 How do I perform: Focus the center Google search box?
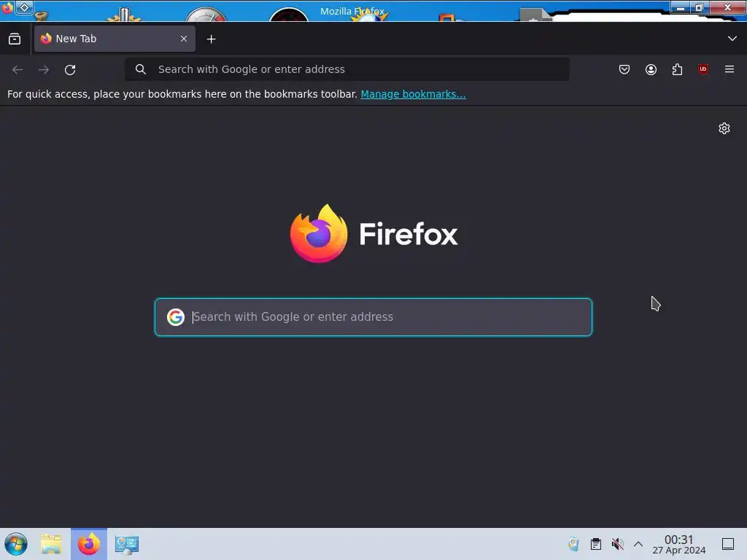click(373, 317)
